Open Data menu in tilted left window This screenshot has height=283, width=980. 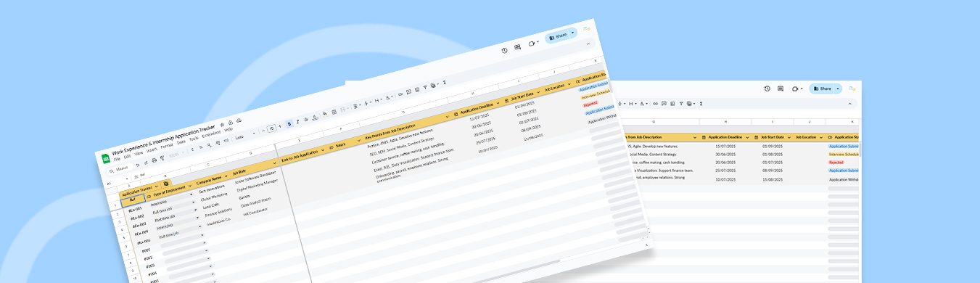pyautogui.click(x=181, y=142)
